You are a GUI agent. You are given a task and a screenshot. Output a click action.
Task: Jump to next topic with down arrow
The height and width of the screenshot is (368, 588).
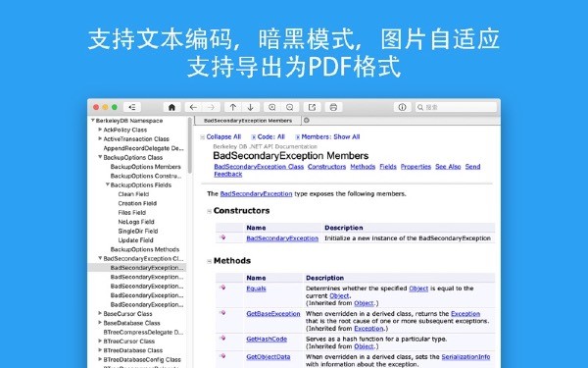pyautogui.click(x=251, y=107)
